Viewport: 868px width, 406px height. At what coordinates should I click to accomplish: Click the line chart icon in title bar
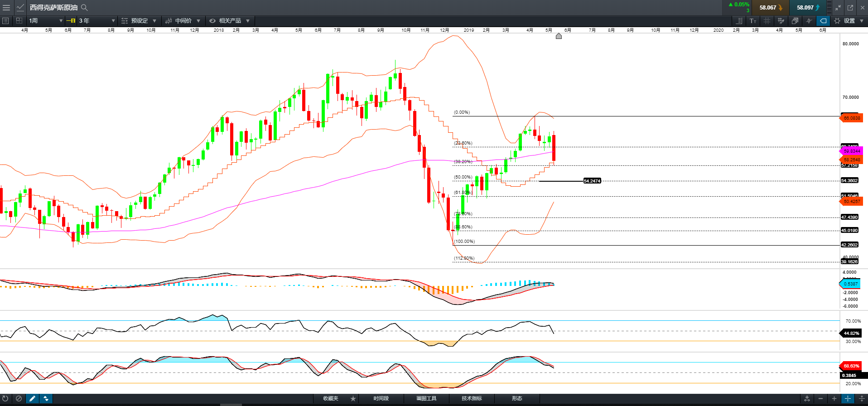20,8
